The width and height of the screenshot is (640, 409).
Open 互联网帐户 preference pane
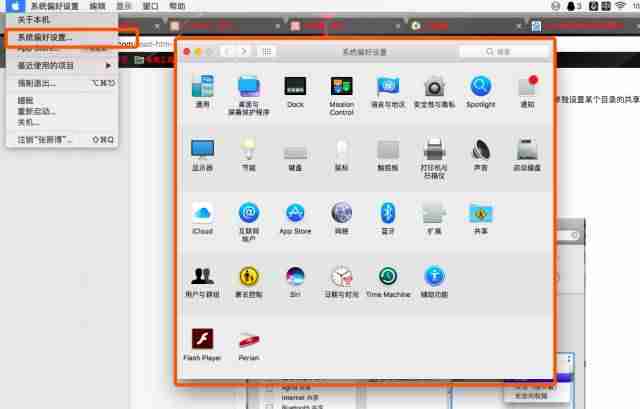click(x=249, y=222)
